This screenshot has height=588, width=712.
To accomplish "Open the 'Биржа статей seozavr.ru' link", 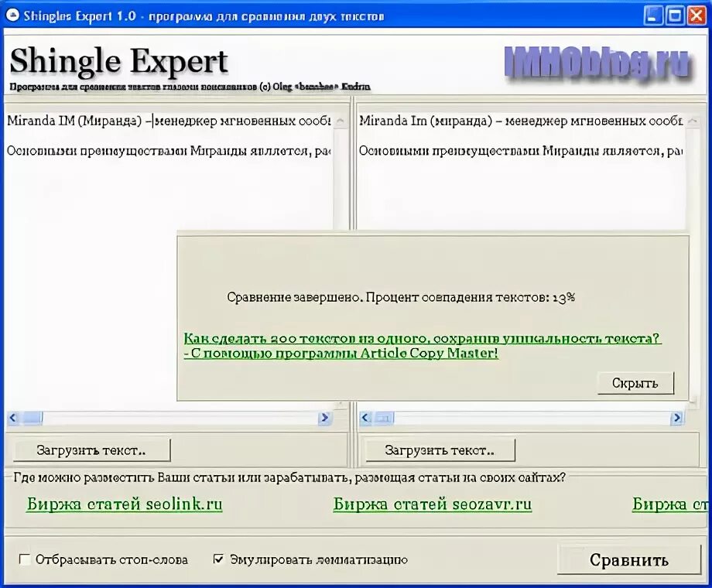I will coord(433,504).
